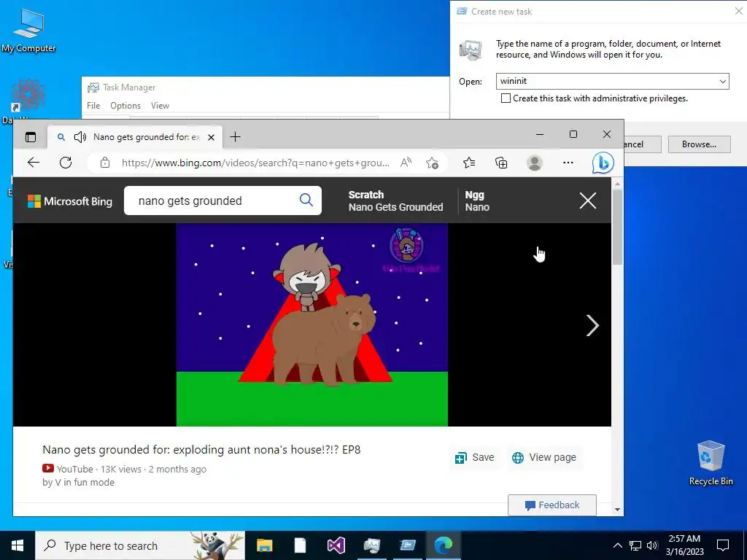The image size is (747, 560).
Task: Open the volume tray icon
Action: (652, 545)
